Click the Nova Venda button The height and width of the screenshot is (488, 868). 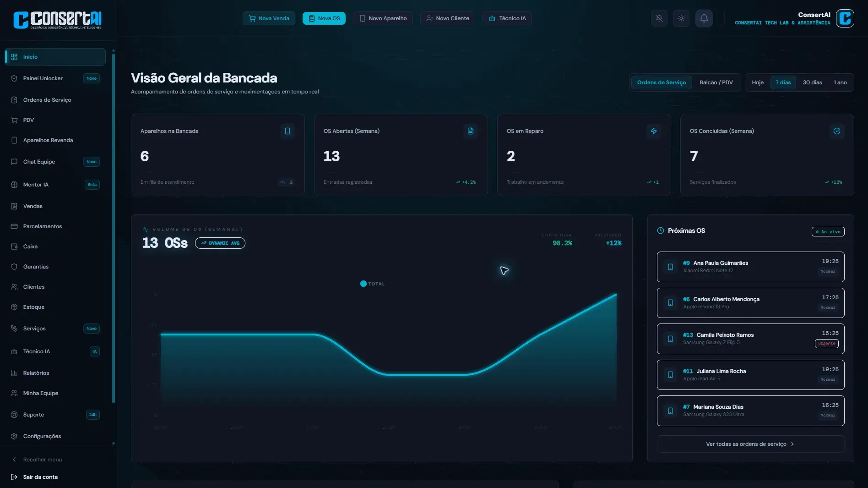pyautogui.click(x=269, y=18)
